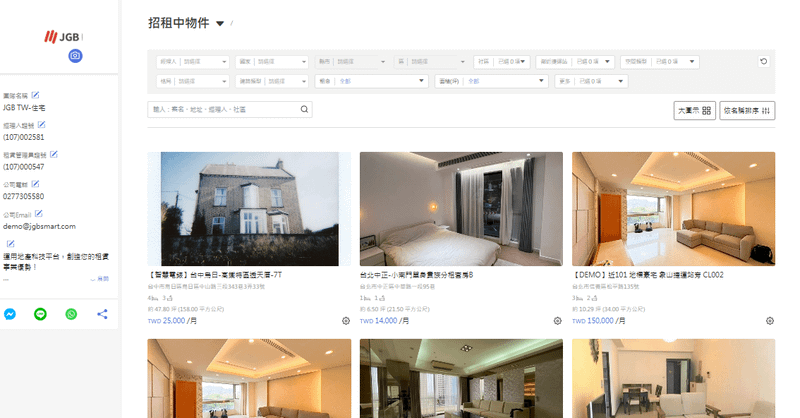Screen dimensions: 800x418
Task: Share via the Messenger icon
Action: [x=9, y=314]
